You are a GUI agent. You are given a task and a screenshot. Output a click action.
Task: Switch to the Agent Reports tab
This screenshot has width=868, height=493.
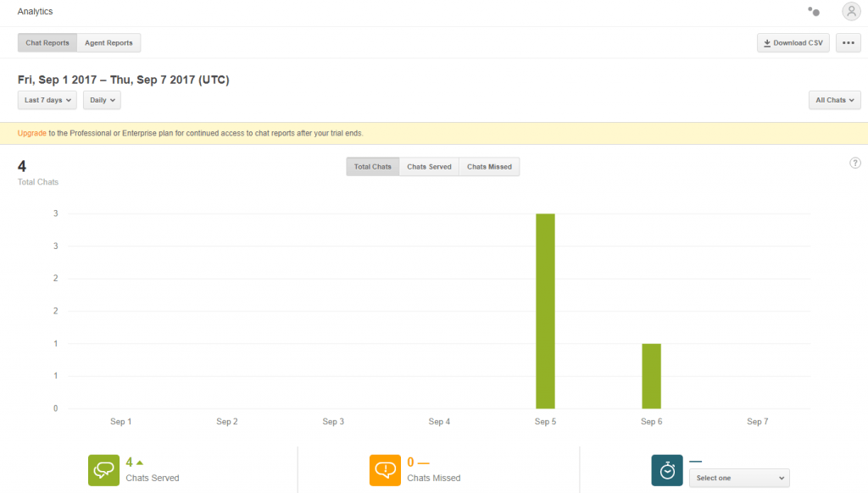[108, 42]
